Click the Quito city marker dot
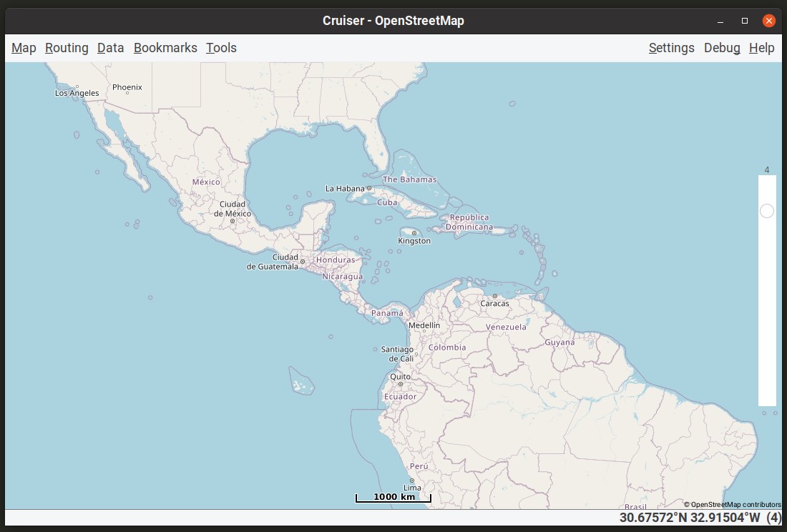This screenshot has width=787, height=532. [401, 384]
